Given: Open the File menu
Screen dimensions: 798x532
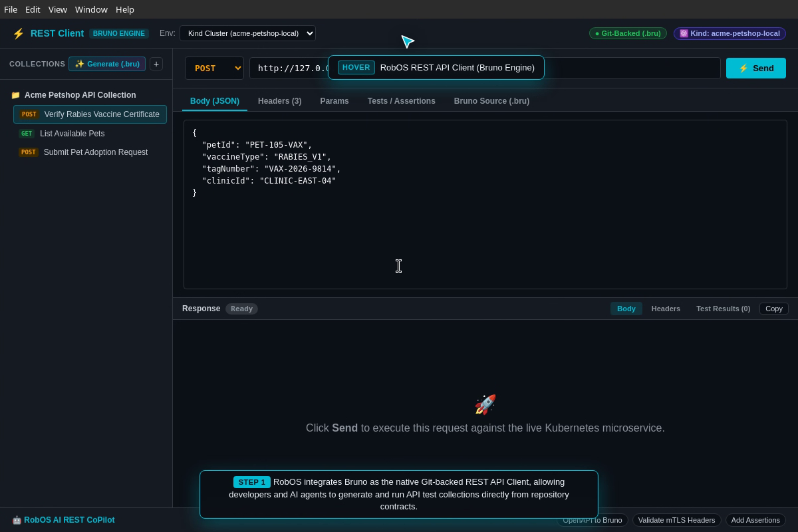Looking at the screenshot, I should pos(11,9).
